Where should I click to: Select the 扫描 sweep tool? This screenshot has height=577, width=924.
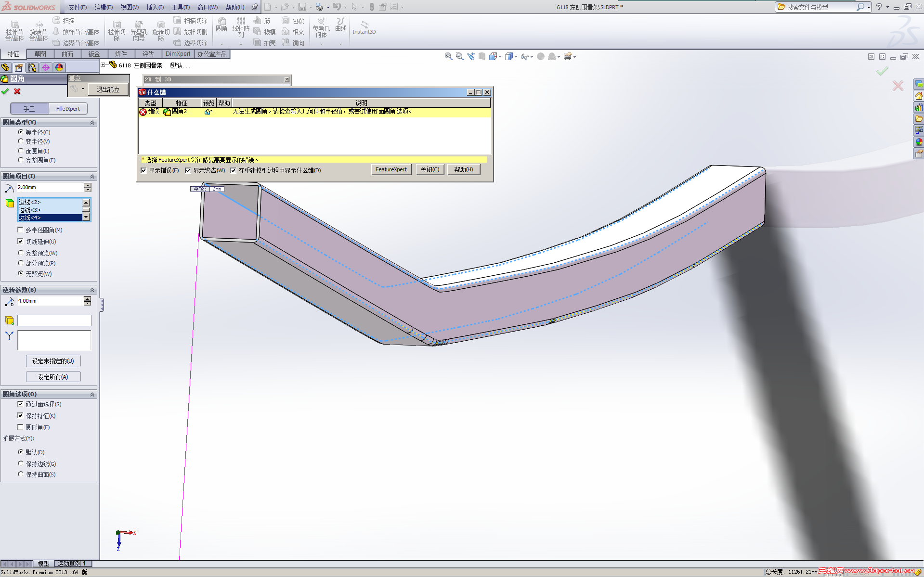pos(64,21)
